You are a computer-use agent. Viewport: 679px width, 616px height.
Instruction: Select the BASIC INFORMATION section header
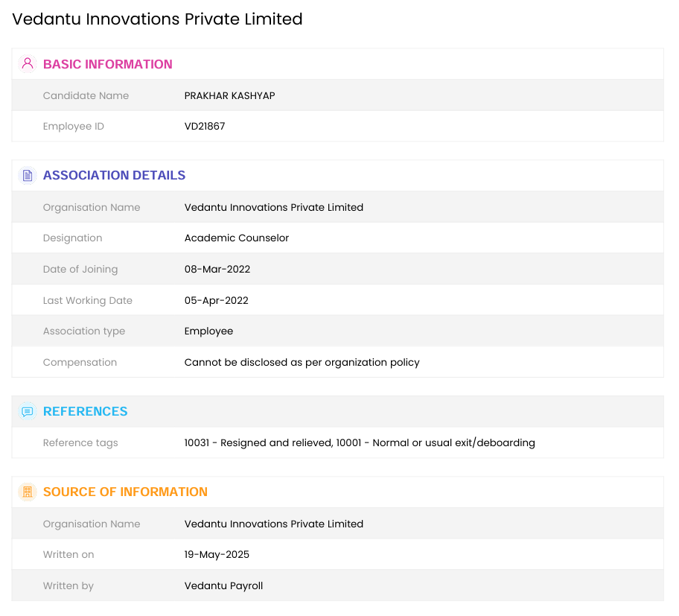[x=107, y=64]
